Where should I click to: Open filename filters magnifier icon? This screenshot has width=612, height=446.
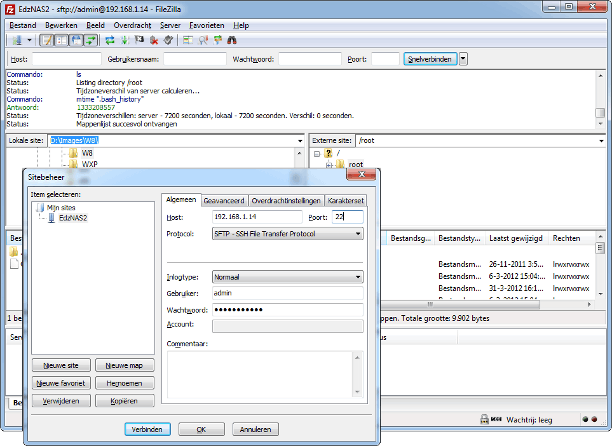click(203, 40)
